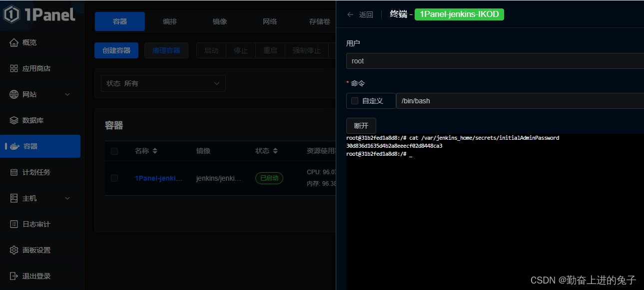Select all containers with header checkbox

[114, 151]
